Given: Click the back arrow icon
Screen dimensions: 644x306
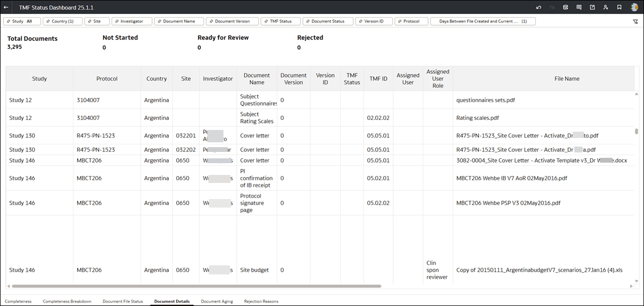Looking at the screenshot, I should tap(6, 7).
